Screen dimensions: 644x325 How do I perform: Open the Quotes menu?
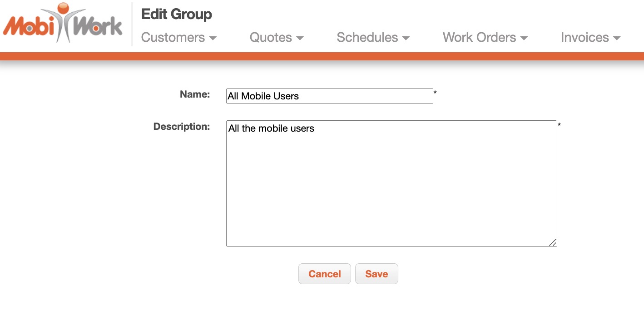click(x=271, y=37)
